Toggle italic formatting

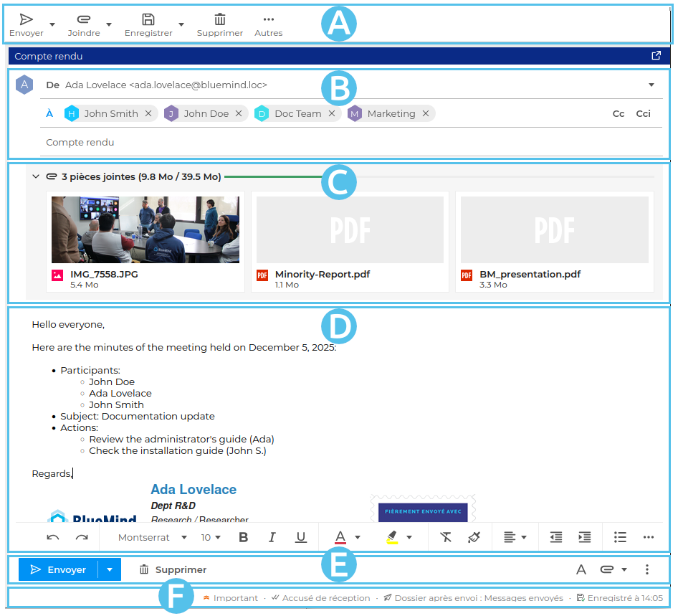tap(272, 537)
